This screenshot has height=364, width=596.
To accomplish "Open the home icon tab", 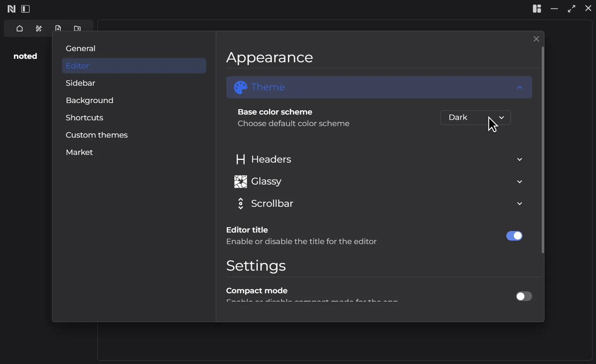I will coord(20,28).
